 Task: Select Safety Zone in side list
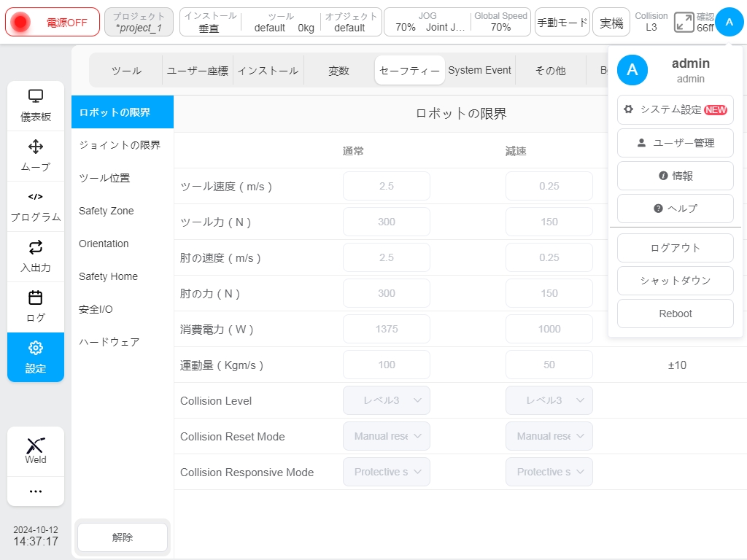pyautogui.click(x=123, y=211)
